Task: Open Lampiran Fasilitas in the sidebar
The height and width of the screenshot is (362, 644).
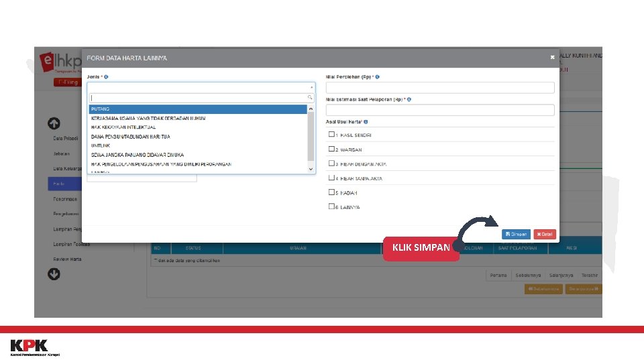Action: click(72, 244)
